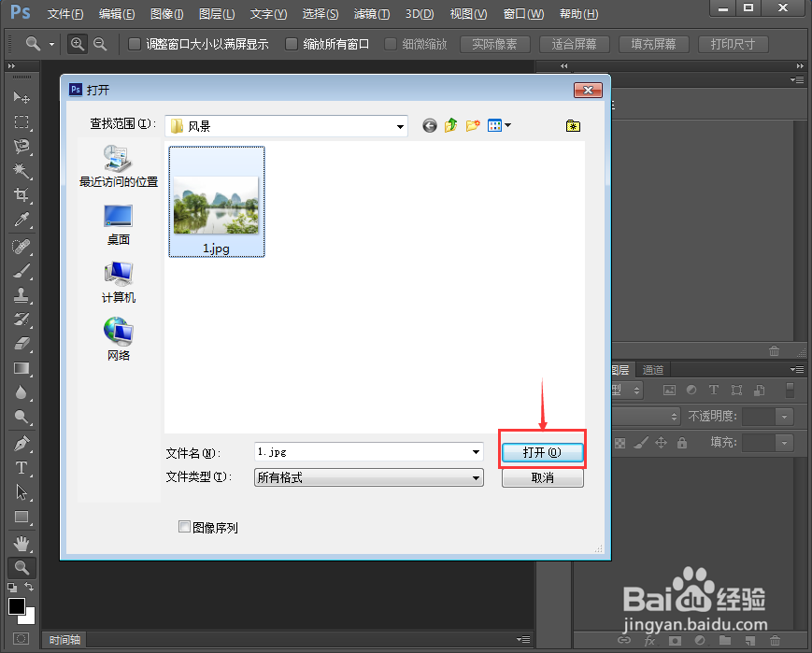The image size is (812, 653).
Task: Click the 打开 open button
Action: pos(542,450)
